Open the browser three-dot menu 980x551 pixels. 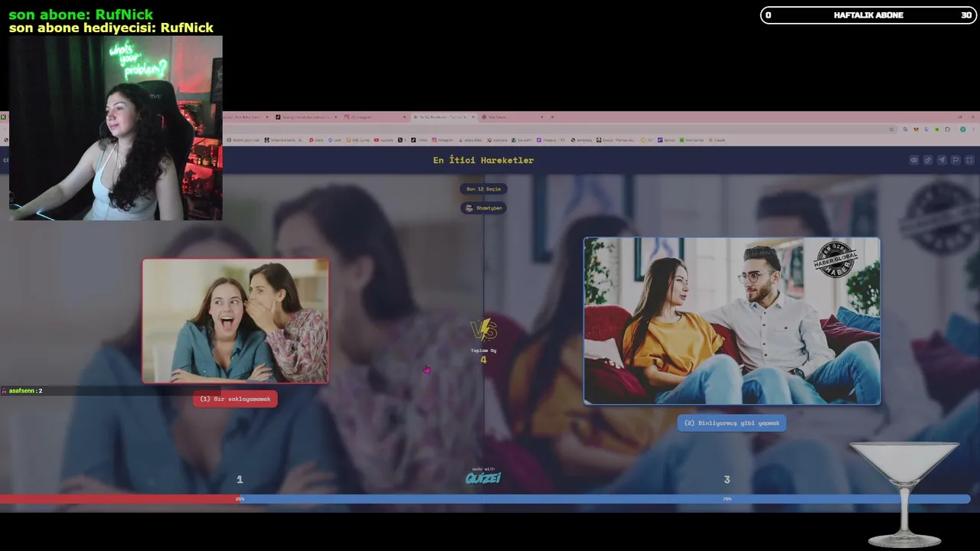click(973, 129)
